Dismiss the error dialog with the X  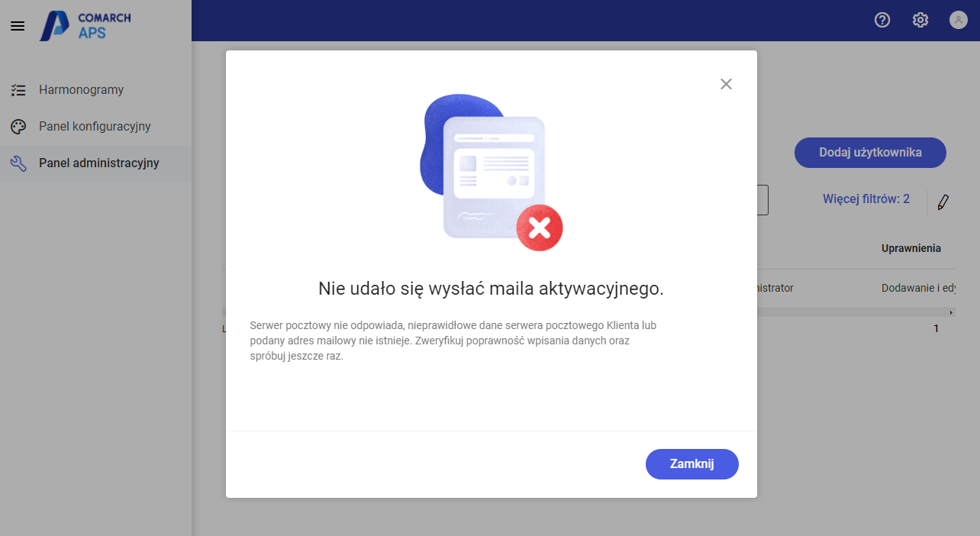[726, 84]
